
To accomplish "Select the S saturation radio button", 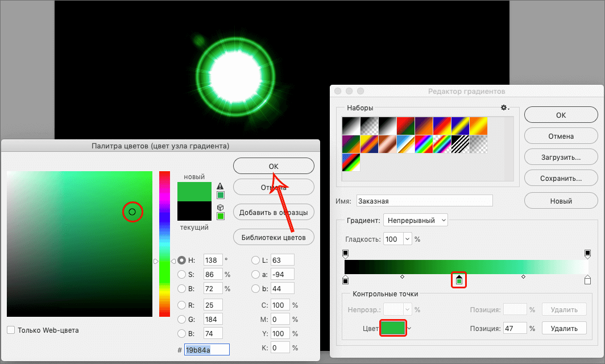I will pos(182,274).
